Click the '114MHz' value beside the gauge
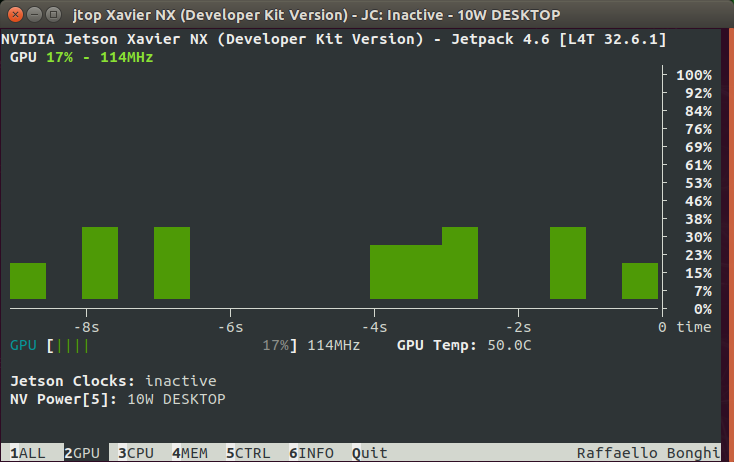The image size is (734, 462). (x=333, y=345)
